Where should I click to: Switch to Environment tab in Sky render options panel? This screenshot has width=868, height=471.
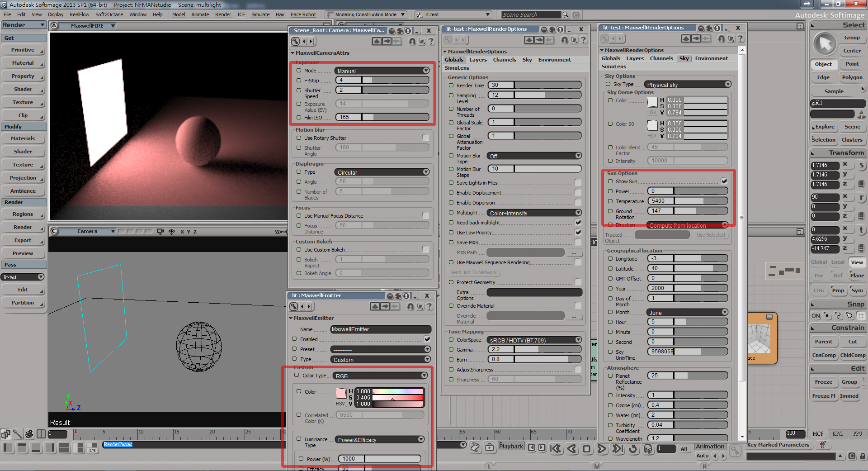711,58
